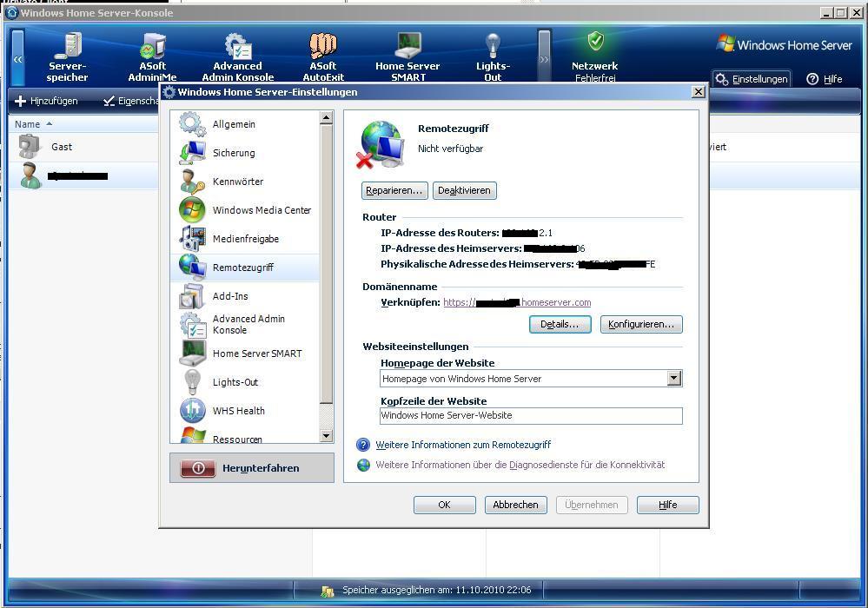Click the Speicher ausgeglichen status bar text
868x608 pixels.
pos(437,590)
